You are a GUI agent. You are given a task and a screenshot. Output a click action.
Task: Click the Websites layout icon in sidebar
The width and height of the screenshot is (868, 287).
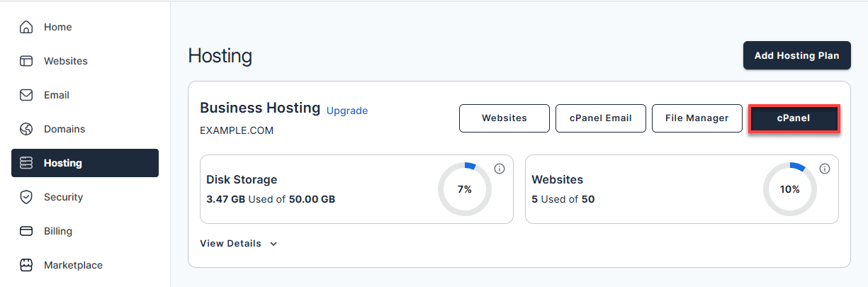pos(26,61)
